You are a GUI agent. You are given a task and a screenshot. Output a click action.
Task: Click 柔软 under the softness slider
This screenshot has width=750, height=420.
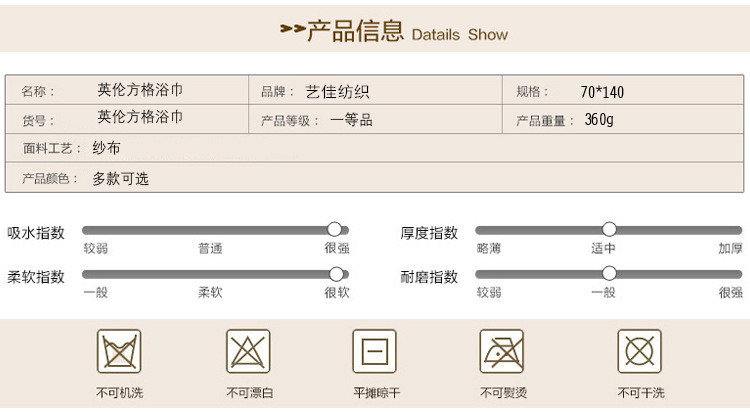click(210, 292)
